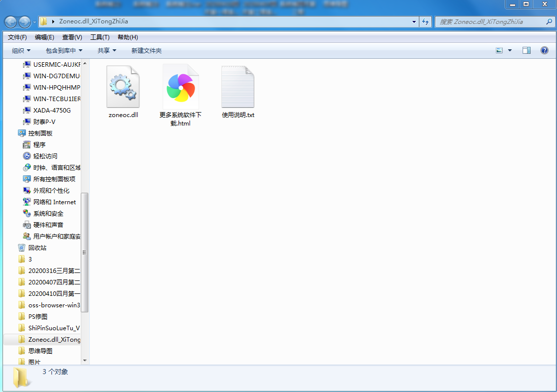Click the USERMIC-AUJKF computer icon
The height and width of the screenshot is (392, 557).
(26, 65)
